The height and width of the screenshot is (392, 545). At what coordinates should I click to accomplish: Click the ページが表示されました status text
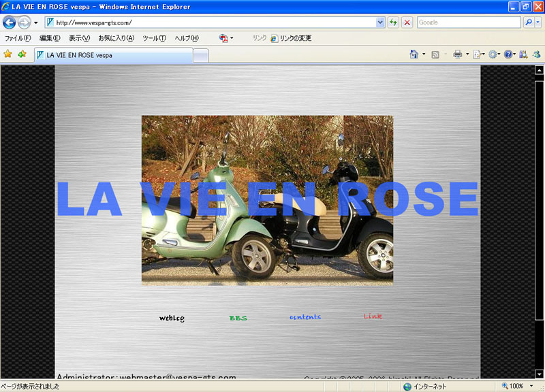(30, 386)
